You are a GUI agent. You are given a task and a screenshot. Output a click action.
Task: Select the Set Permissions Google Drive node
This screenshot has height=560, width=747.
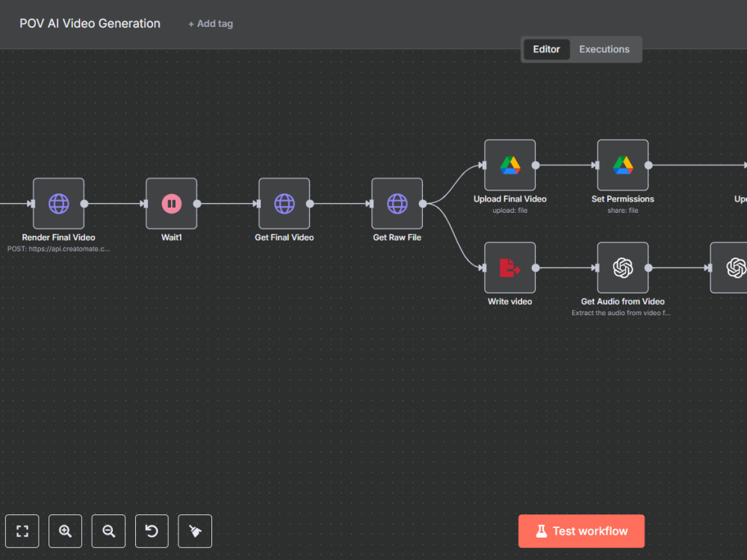click(623, 165)
